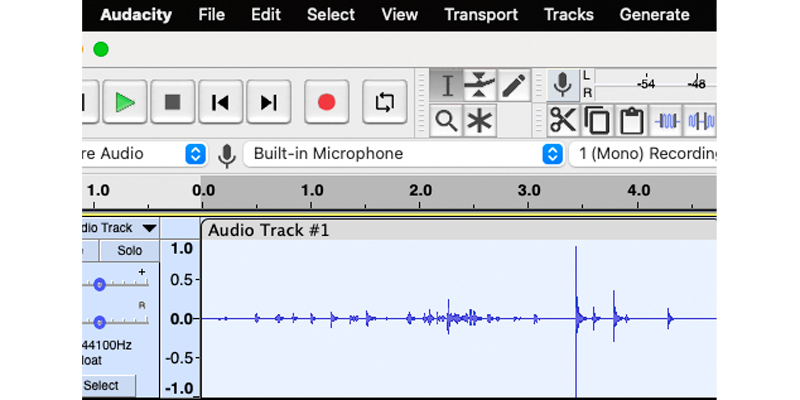Toggle Solo on the audio track
The height and width of the screenshot is (400, 800).
pyautogui.click(x=130, y=251)
